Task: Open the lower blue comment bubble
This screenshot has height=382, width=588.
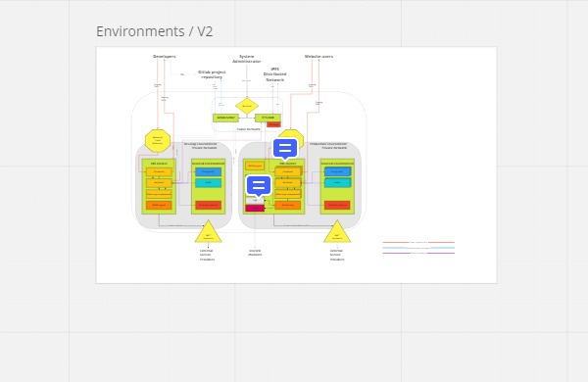Action: [x=259, y=185]
